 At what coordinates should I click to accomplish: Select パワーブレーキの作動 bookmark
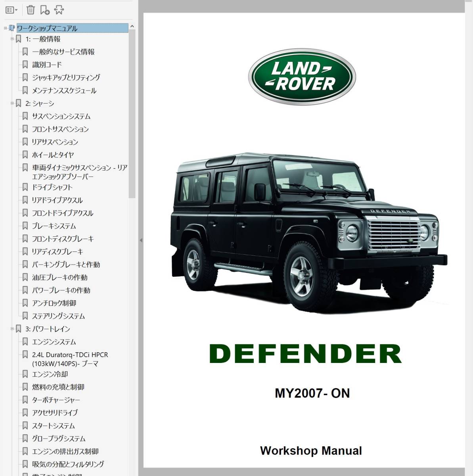(x=61, y=290)
